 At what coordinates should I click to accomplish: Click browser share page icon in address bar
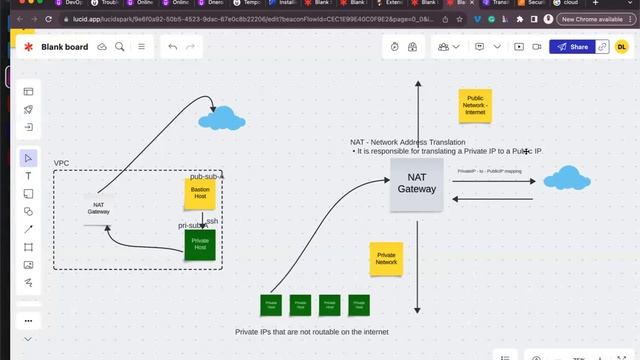(445, 19)
